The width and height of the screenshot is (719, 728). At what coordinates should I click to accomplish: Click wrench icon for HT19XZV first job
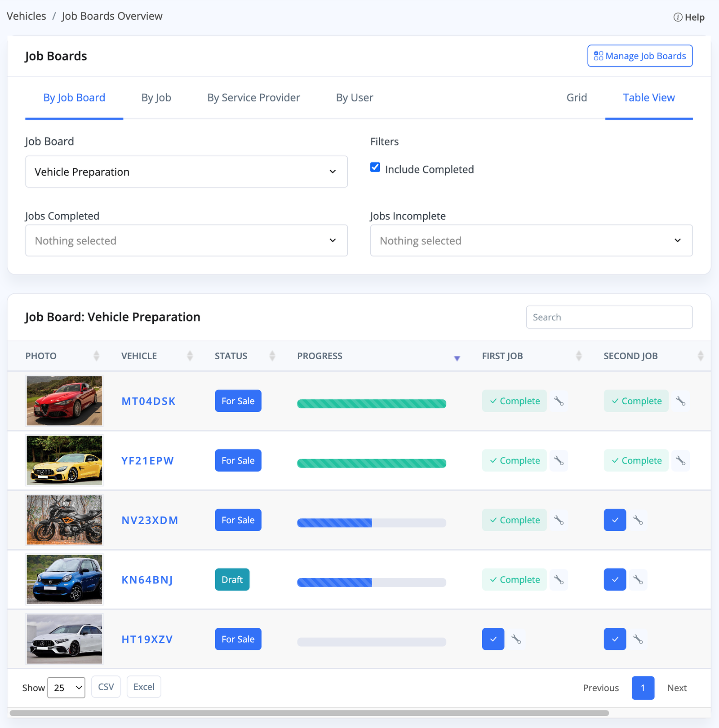[516, 639]
